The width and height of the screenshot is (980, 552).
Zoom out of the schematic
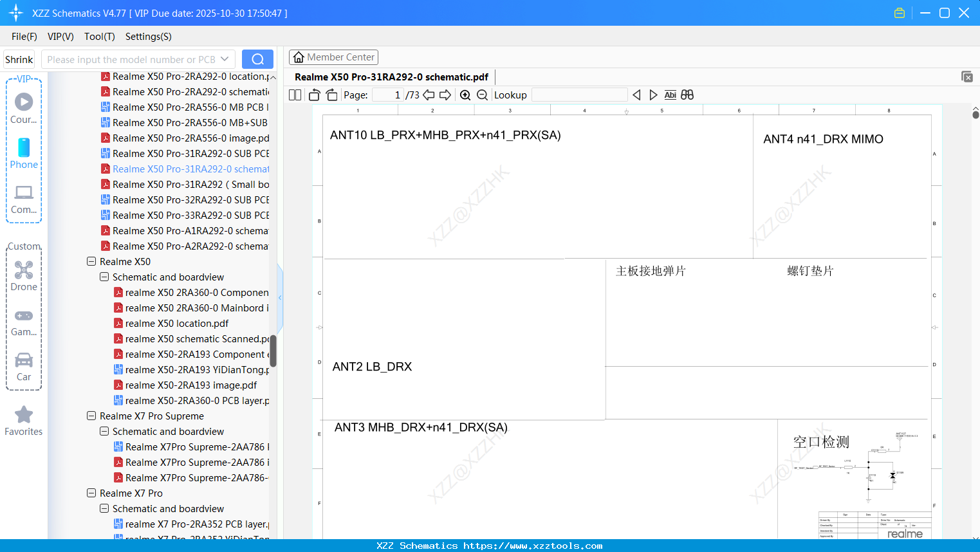click(482, 95)
